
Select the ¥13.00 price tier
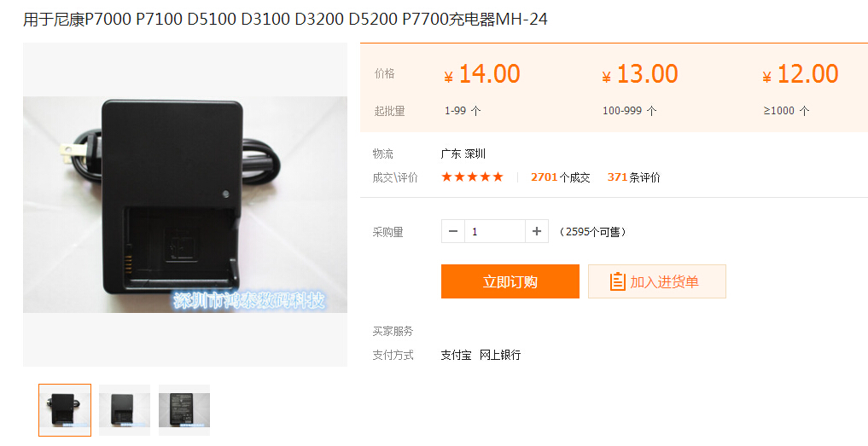tap(640, 74)
